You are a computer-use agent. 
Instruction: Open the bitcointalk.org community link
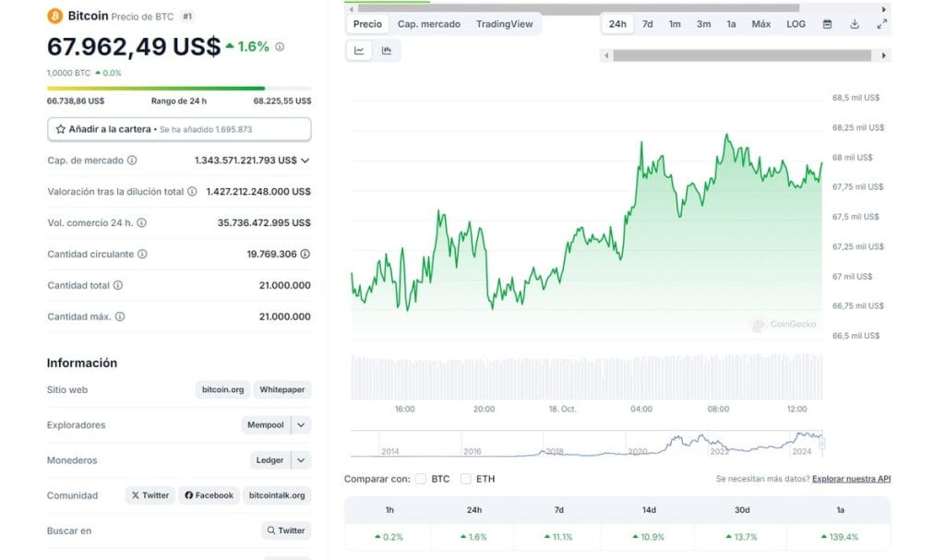click(277, 495)
